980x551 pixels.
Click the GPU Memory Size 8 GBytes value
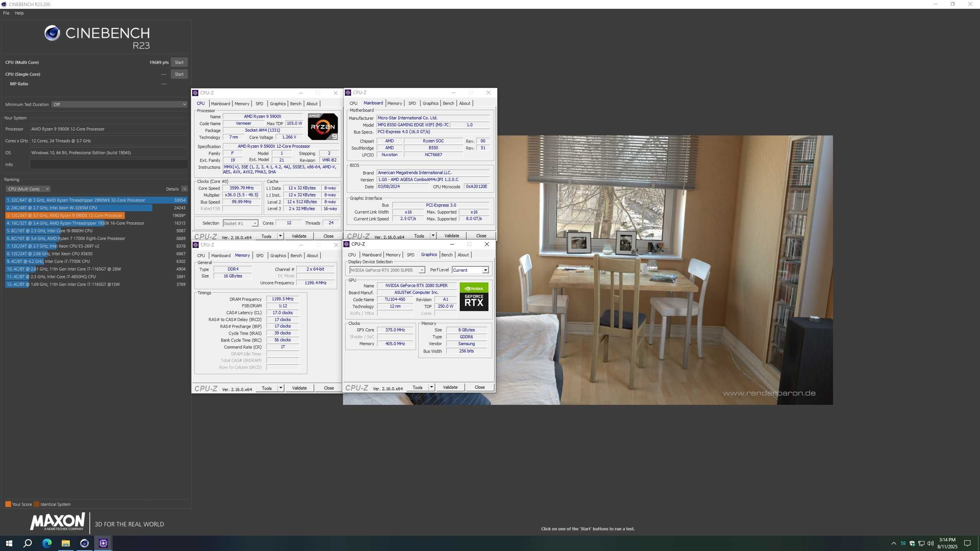tap(466, 330)
